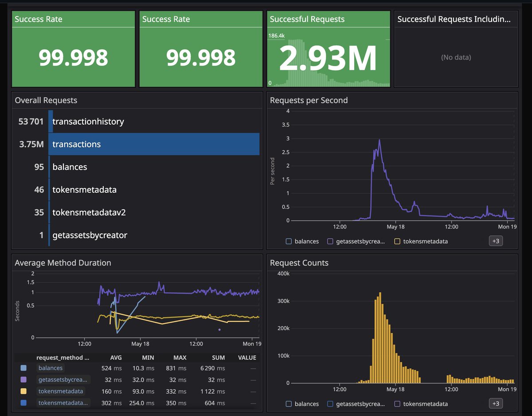Select balances tag in duration table
This screenshot has width=532, height=416.
(51, 368)
